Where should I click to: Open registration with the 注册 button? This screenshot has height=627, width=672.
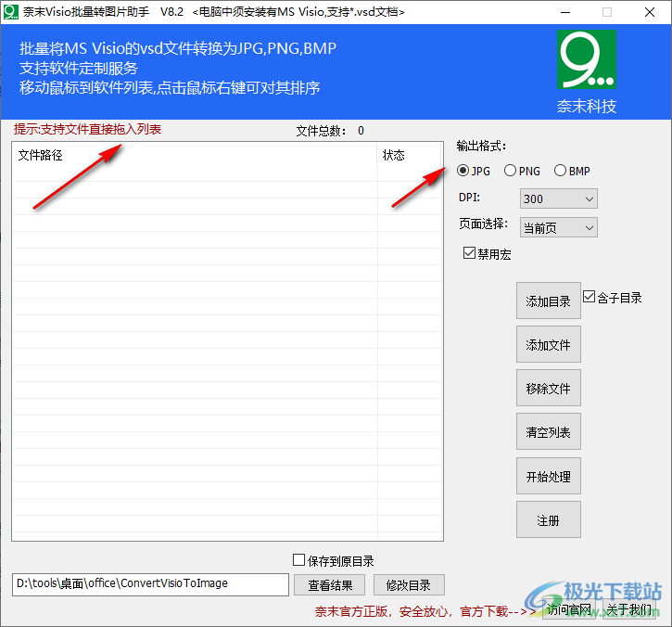(548, 519)
